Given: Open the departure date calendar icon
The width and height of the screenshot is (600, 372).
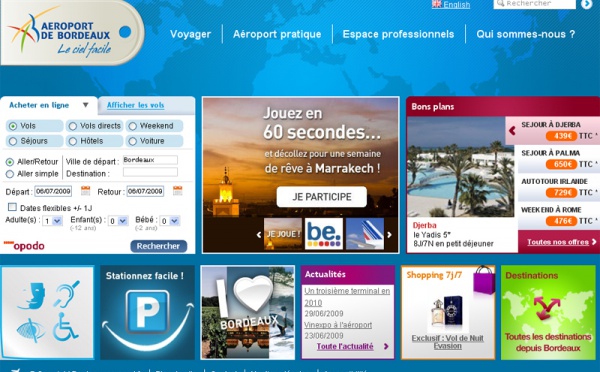Looking at the screenshot, I should [85, 191].
